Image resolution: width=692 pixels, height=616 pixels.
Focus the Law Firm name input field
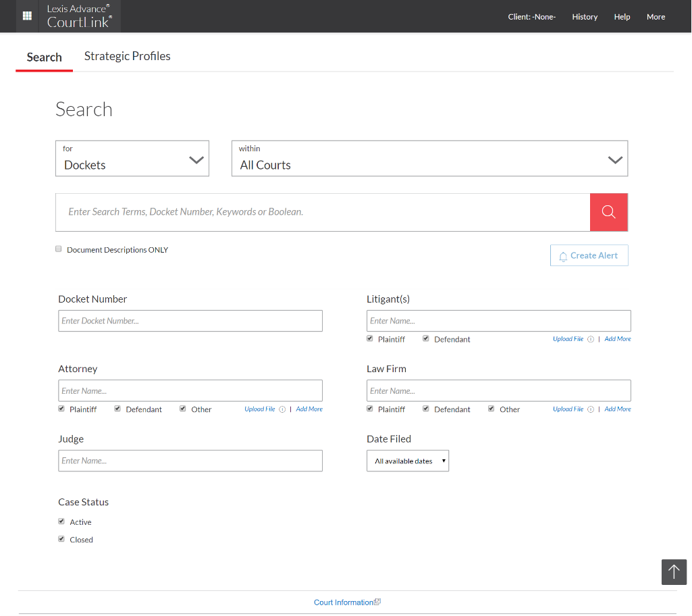[x=499, y=391]
